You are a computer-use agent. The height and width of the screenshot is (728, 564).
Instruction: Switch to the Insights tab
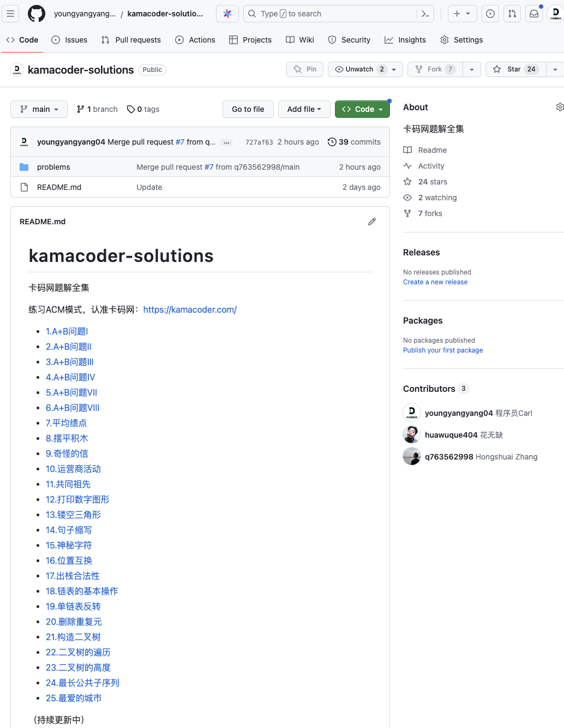[x=405, y=40]
